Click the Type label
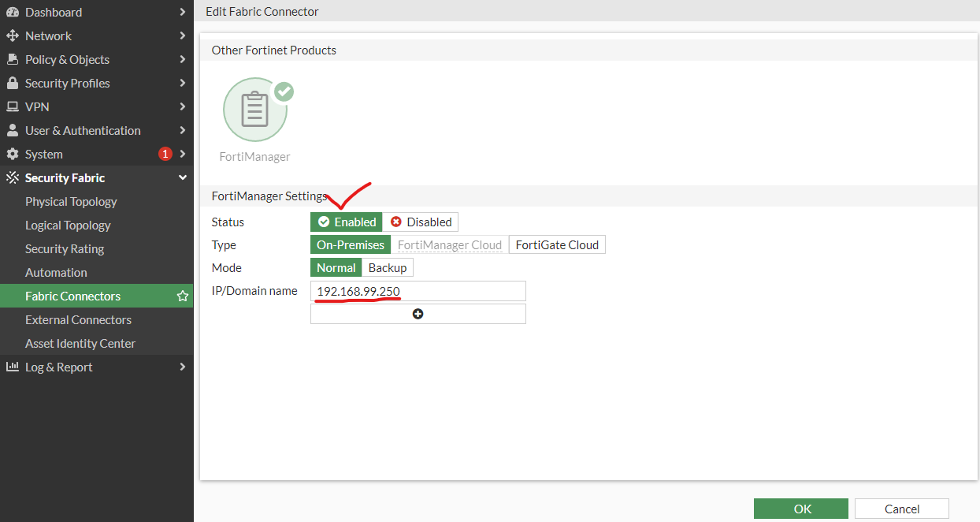Screen dimensions: 980x522 coord(224,245)
